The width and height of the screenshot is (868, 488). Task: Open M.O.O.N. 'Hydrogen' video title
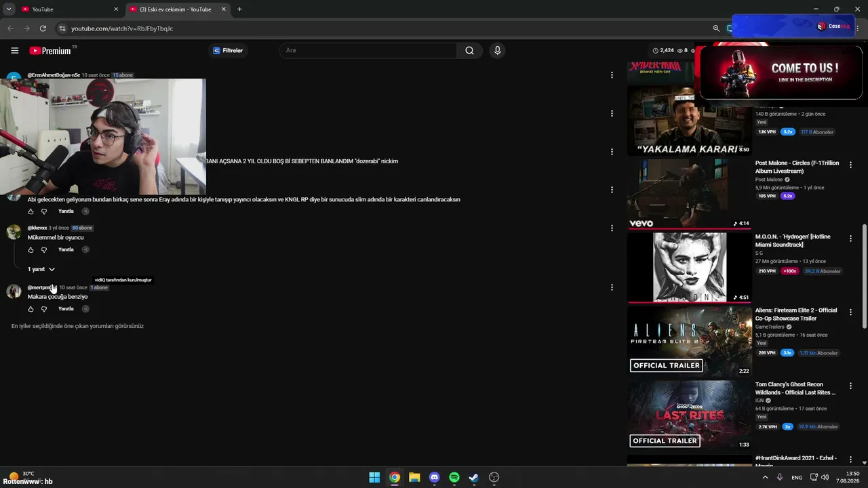pyautogui.click(x=793, y=241)
